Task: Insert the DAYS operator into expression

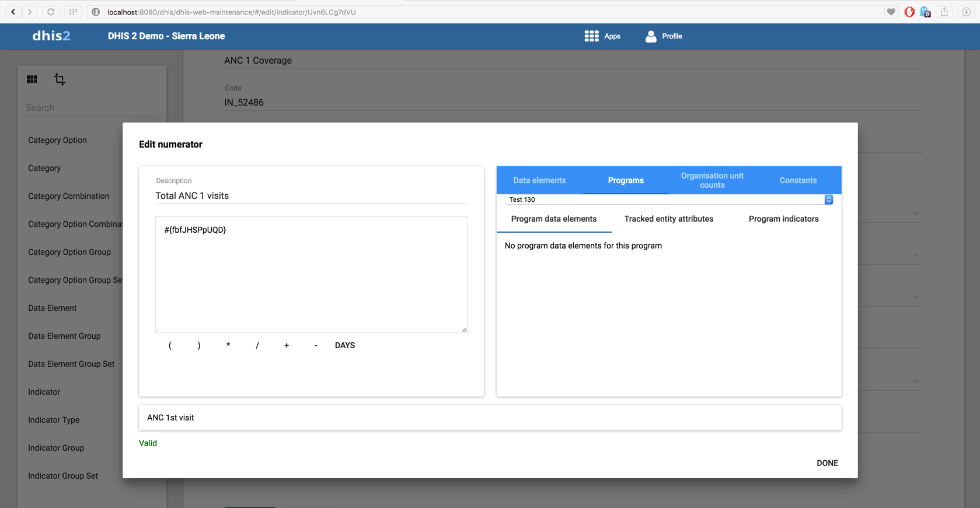Action: tap(344, 345)
